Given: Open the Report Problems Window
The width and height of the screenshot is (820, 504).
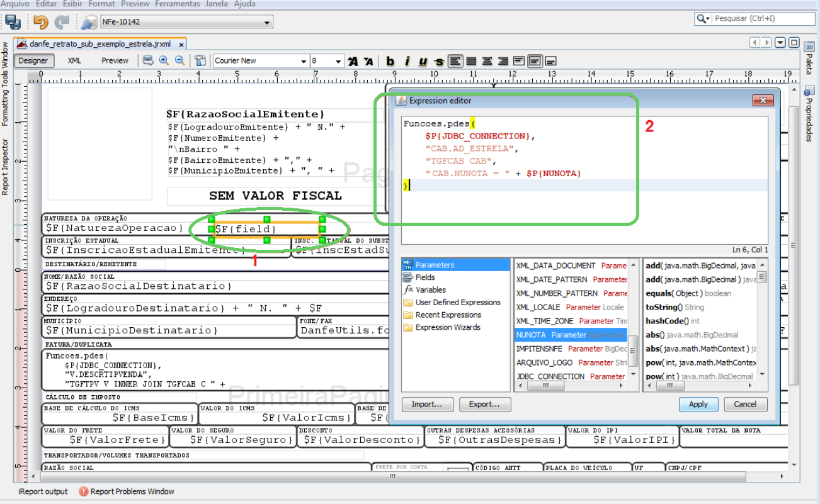Looking at the screenshot, I should [x=126, y=491].
